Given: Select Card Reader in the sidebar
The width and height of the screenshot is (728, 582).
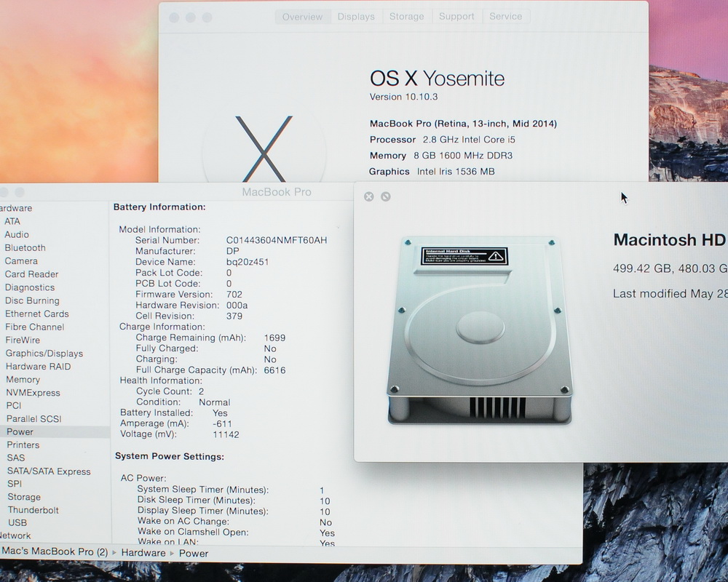Looking at the screenshot, I should pos(31,274).
